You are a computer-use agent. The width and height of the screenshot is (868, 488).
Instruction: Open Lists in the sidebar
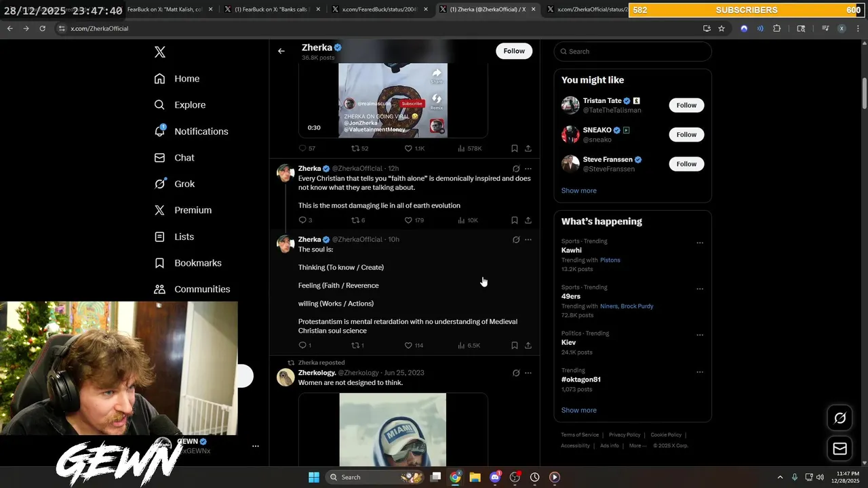click(174, 237)
